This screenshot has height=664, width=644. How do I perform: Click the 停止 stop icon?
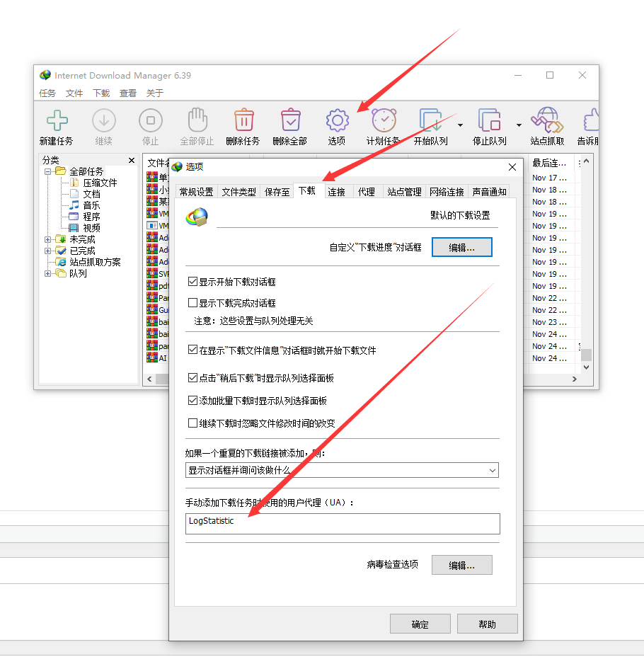pyautogui.click(x=150, y=120)
